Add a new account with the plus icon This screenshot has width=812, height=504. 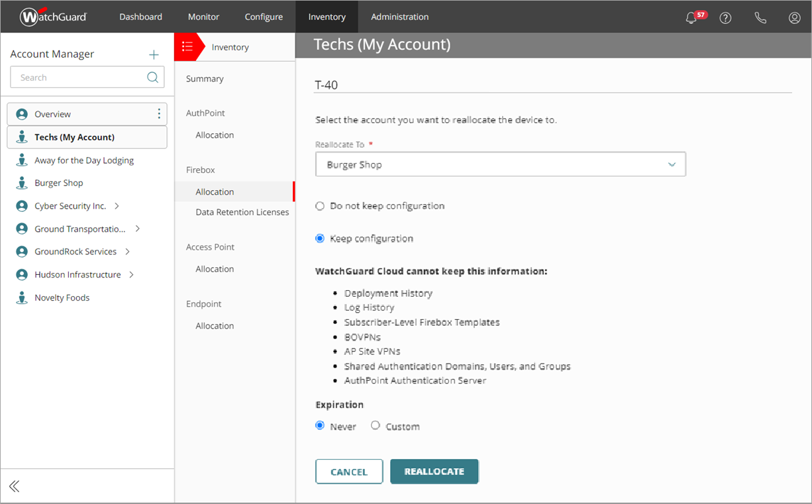point(154,54)
